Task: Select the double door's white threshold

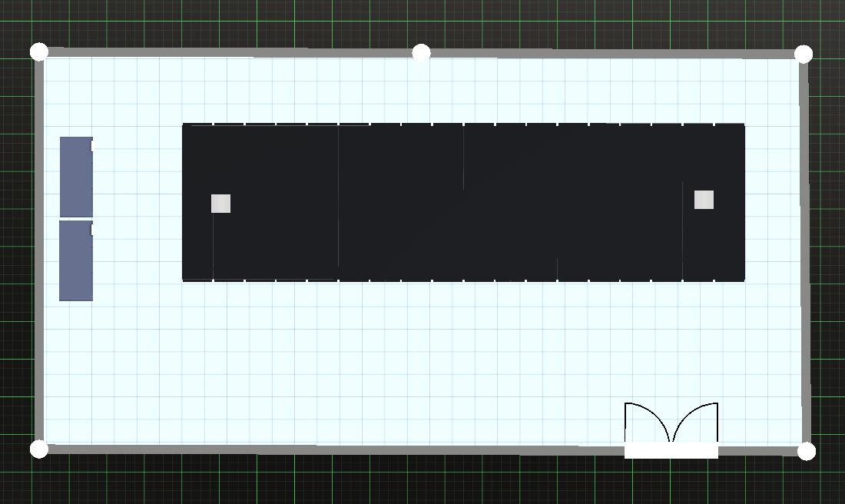Action: [671, 451]
